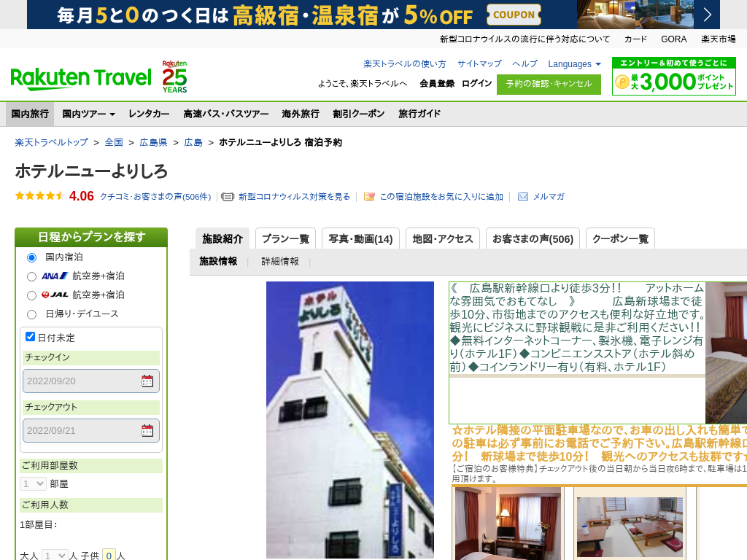Screen dimensions: 747x560
Task: Click the 予約の確認・キャンセル button
Action: (549, 85)
